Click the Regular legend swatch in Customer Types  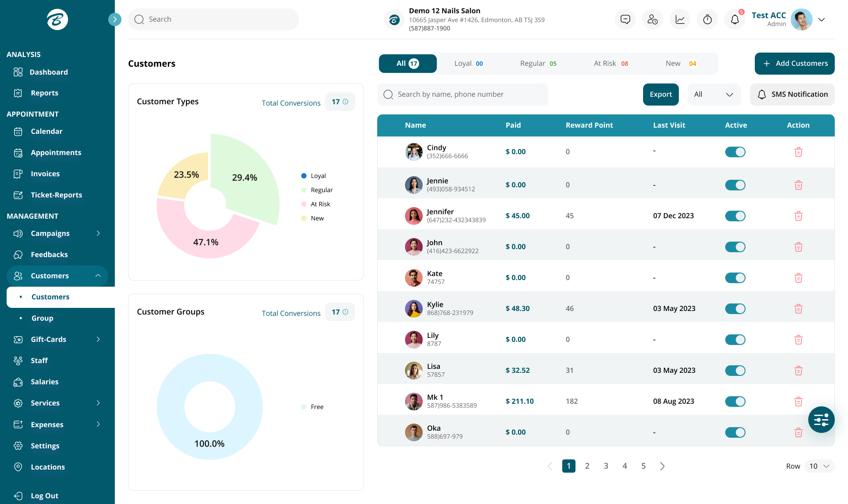(303, 189)
